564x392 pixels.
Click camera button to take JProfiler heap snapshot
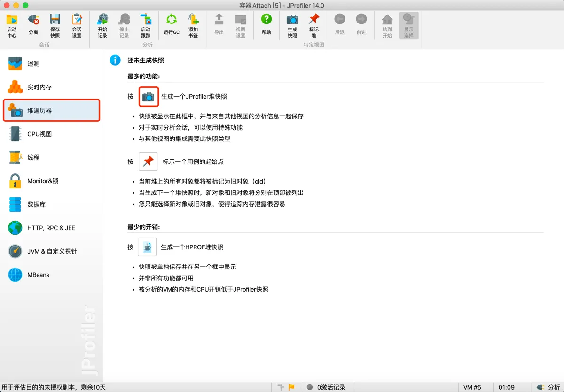(149, 97)
